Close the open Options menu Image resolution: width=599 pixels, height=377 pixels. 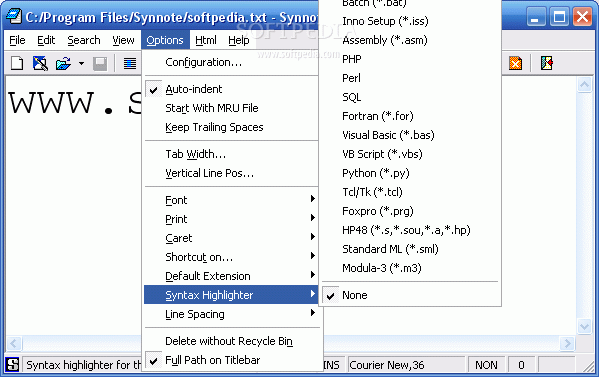(165, 40)
